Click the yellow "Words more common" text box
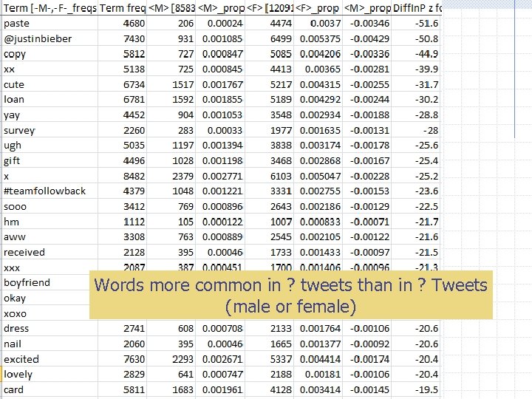 click(x=290, y=295)
